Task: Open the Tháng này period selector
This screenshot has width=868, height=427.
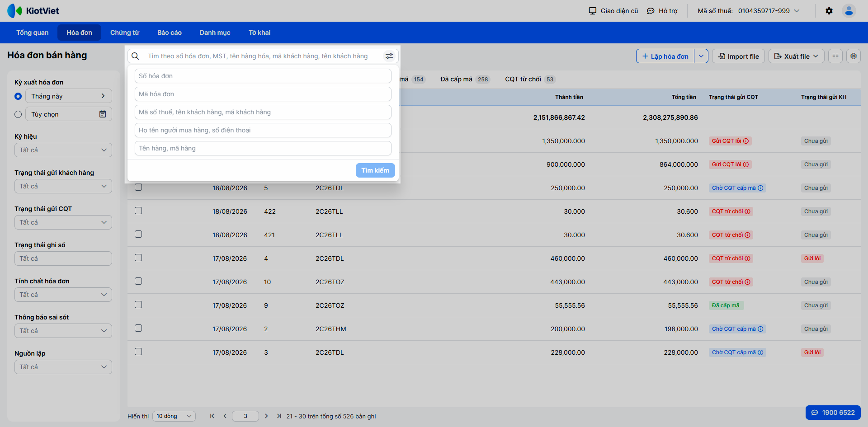Action: pos(69,96)
